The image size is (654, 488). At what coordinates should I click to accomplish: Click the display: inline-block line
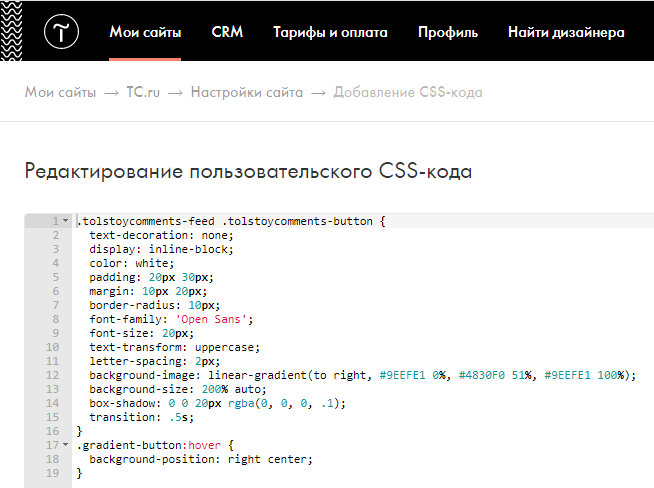click(161, 249)
